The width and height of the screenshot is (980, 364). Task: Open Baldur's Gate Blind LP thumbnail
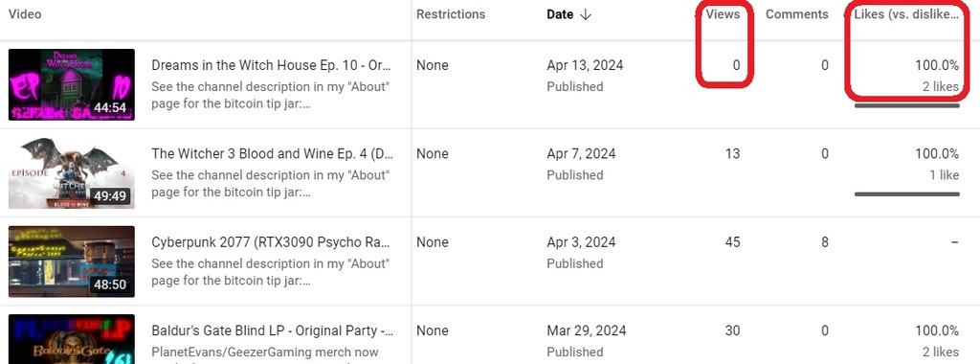tap(71, 339)
